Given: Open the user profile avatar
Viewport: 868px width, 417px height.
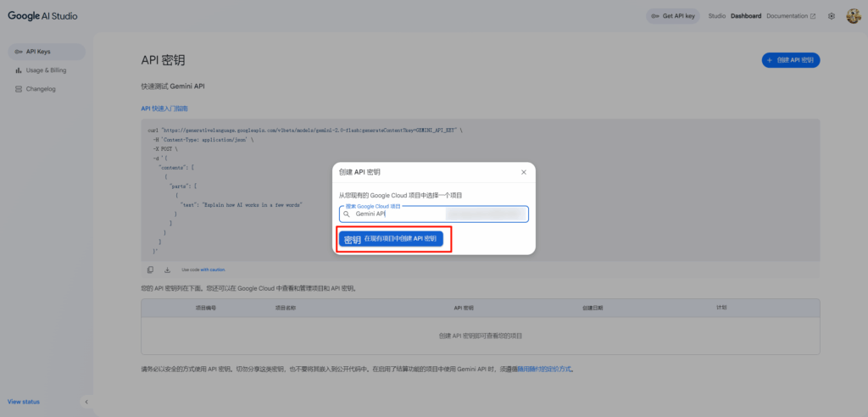Looking at the screenshot, I should [853, 16].
